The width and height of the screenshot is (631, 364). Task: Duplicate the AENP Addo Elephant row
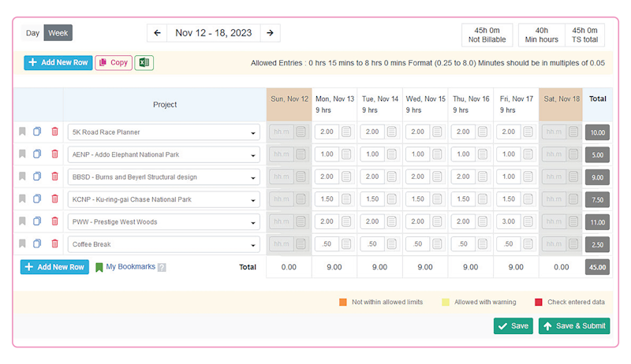[37, 154]
